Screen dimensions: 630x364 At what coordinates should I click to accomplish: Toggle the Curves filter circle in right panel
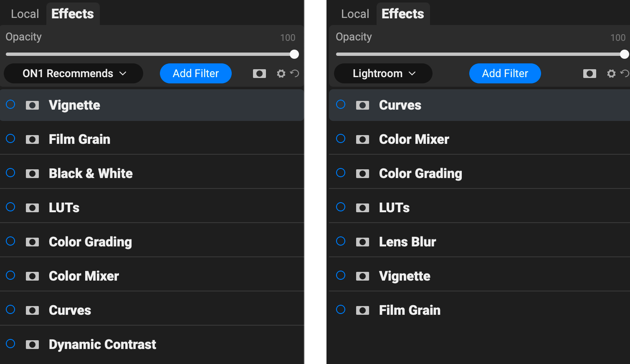click(341, 104)
